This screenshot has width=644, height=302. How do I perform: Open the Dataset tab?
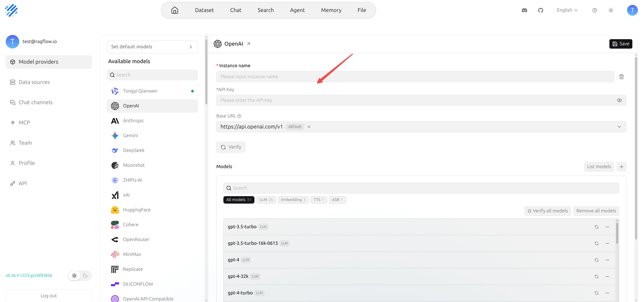[204, 10]
